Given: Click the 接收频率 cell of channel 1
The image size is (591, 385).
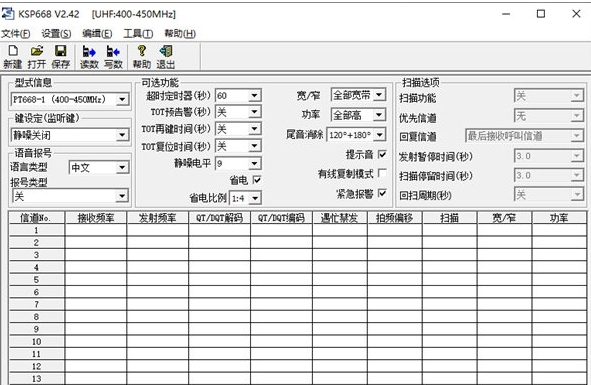Looking at the screenshot, I should (x=96, y=230).
